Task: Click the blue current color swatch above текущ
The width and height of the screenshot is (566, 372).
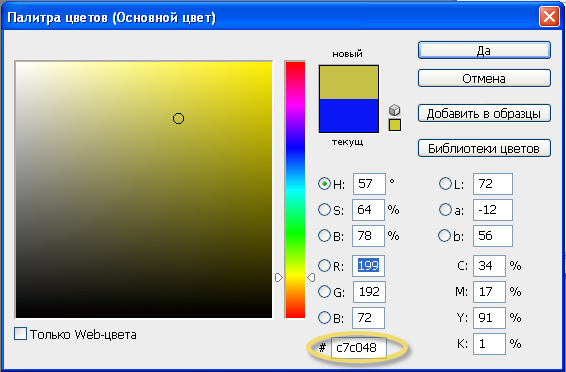Action: pyautogui.click(x=349, y=116)
